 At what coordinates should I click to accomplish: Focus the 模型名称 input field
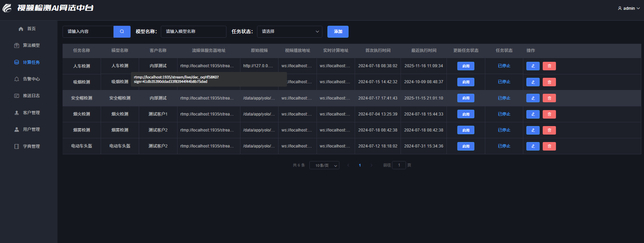point(194,32)
